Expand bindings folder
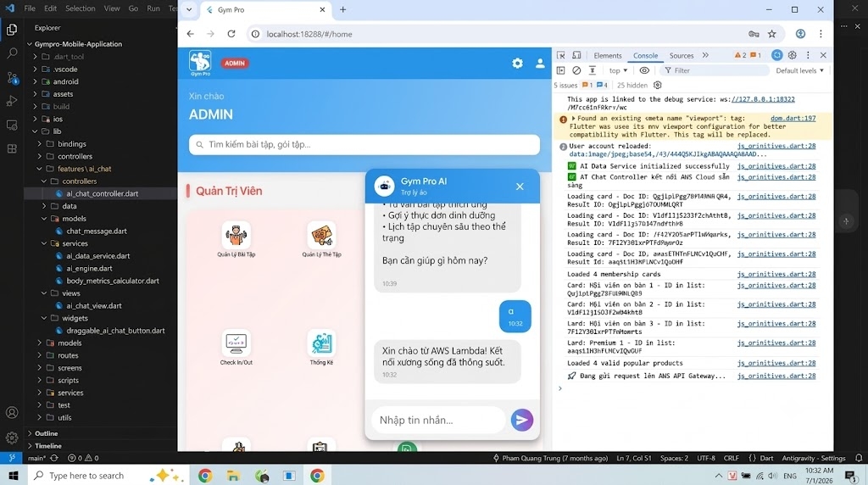The image size is (868, 485). coord(72,144)
